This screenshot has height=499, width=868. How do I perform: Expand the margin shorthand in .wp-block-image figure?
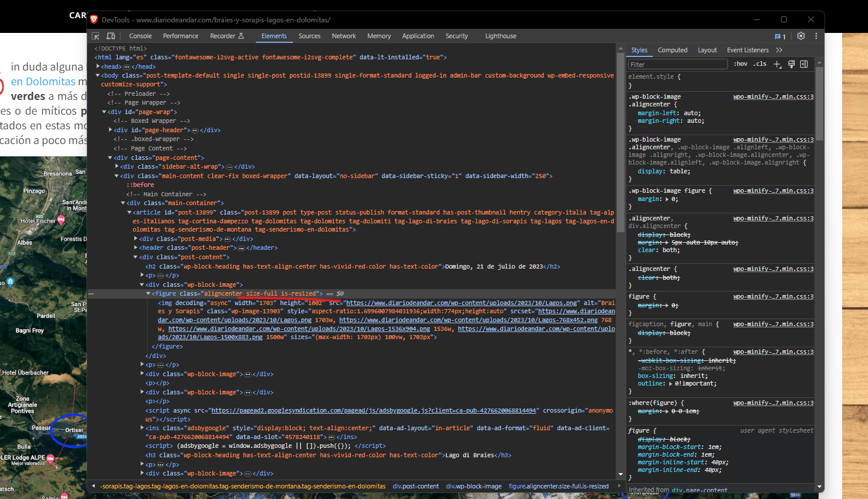[x=667, y=199]
